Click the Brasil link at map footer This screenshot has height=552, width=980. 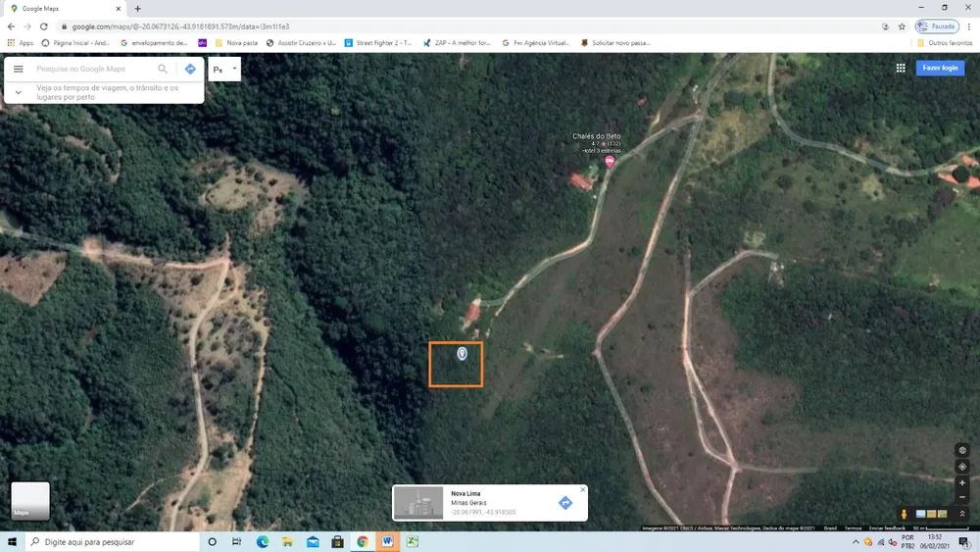[830, 528]
